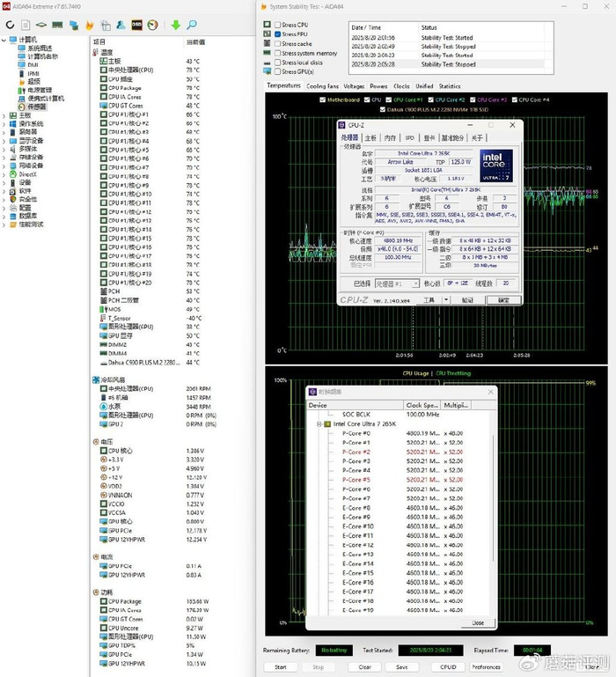Click the DirectX Xbox icon in tree
The width and height of the screenshot is (616, 677).
pyautogui.click(x=13, y=174)
